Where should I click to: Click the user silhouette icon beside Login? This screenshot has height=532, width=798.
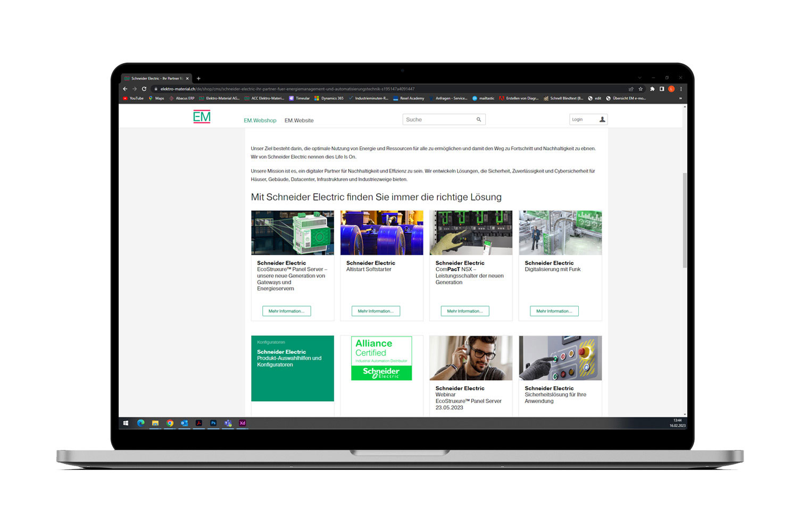602,120
